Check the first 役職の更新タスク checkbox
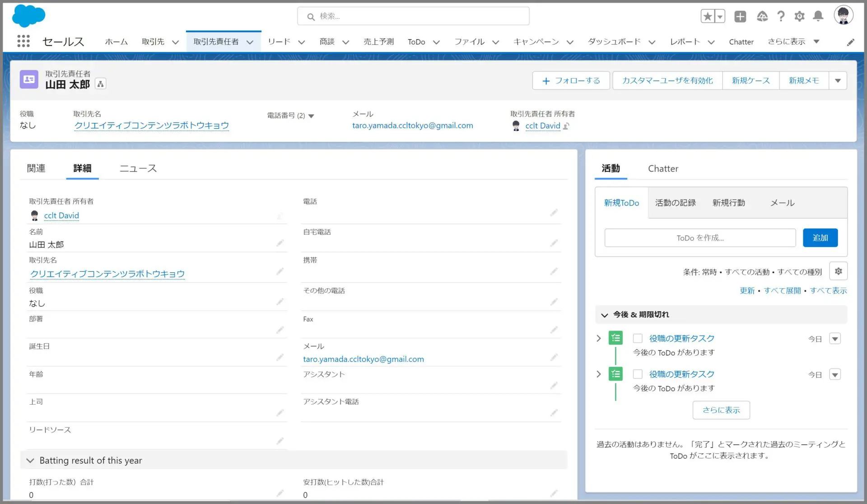The height and width of the screenshot is (504, 867). pos(638,338)
